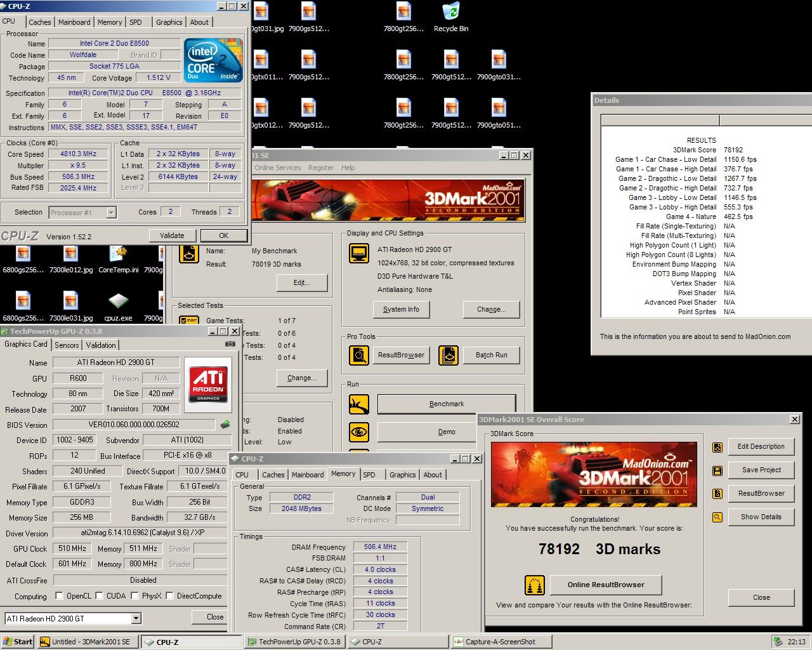Click the 3DMark project name icon

pyautogui.click(x=189, y=253)
